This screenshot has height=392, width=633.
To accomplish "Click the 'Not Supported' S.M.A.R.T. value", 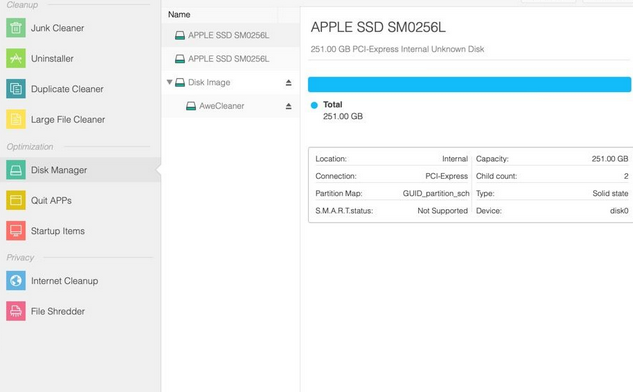I will click(442, 211).
